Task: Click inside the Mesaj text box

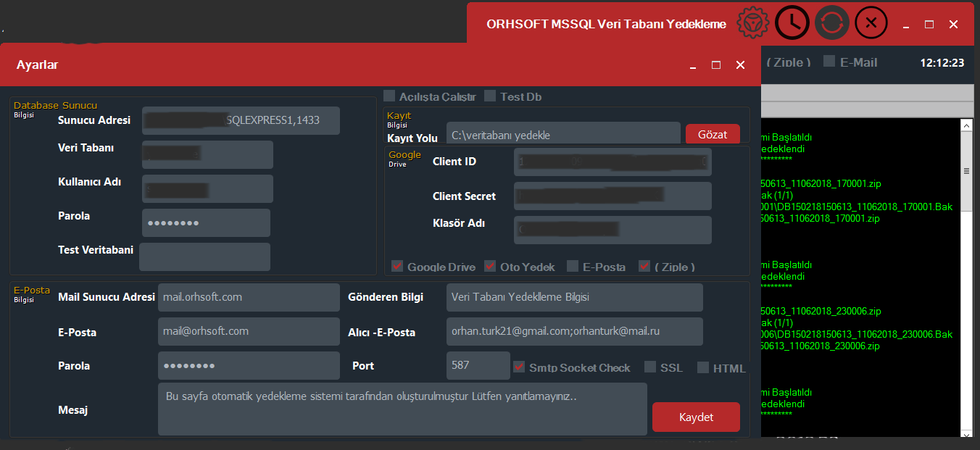Action: click(x=402, y=409)
